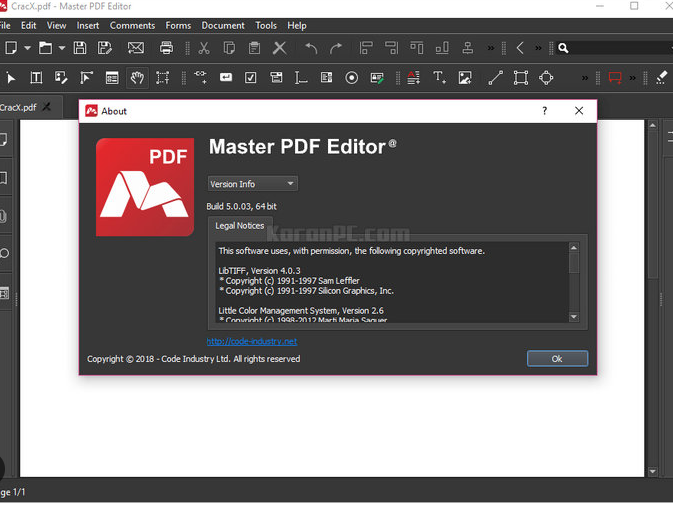Click the Cut scissors icon
Screen dimensions: 673x506
click(204, 48)
